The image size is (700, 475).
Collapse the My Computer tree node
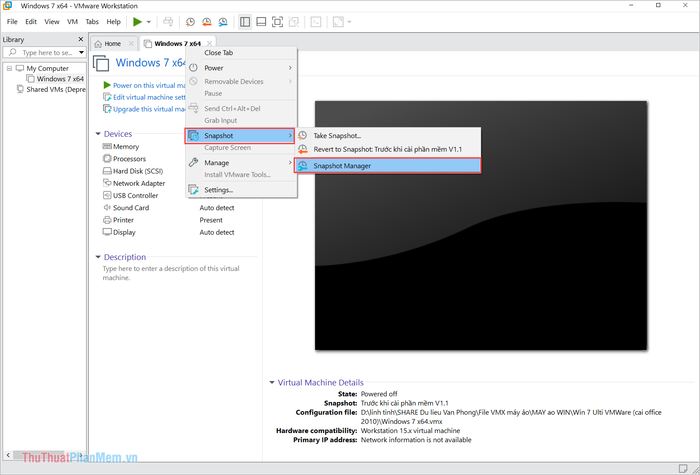tap(9, 68)
